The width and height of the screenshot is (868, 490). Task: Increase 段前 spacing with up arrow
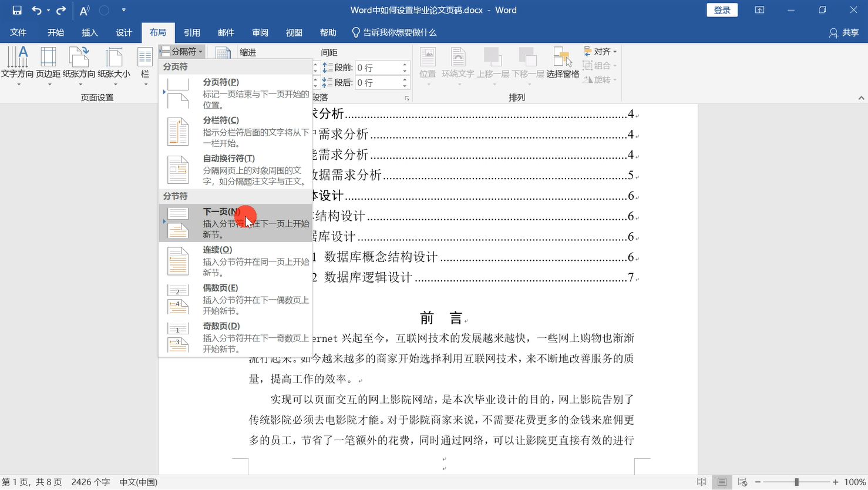[405, 64]
